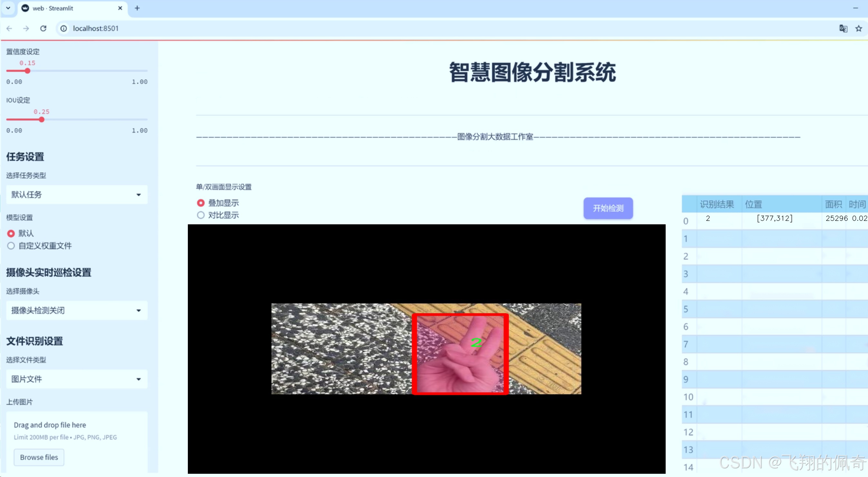Click the browser refresh icon
This screenshot has height=477, width=868.
[x=43, y=28]
